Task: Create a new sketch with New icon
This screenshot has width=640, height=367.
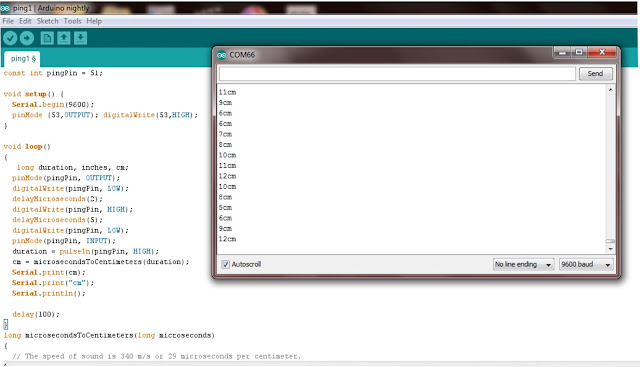Action: pos(47,38)
